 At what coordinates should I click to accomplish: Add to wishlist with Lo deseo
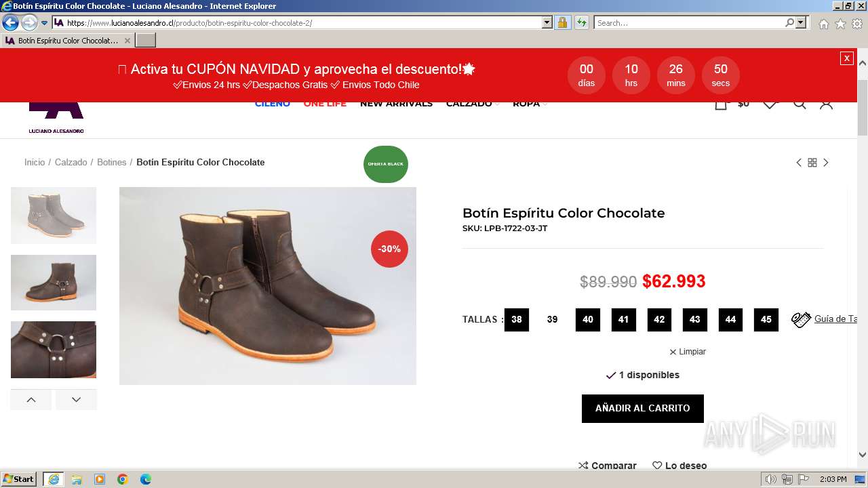point(679,466)
